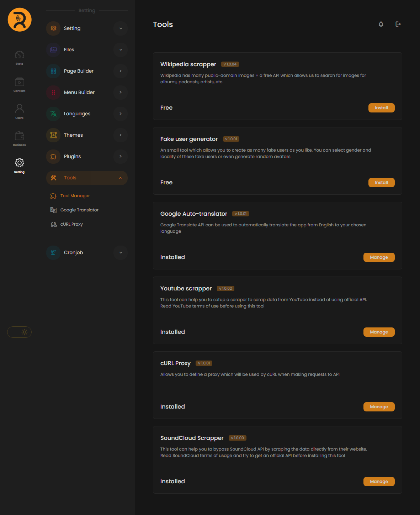
Task: Click the logout icon in header
Action: 398,24
